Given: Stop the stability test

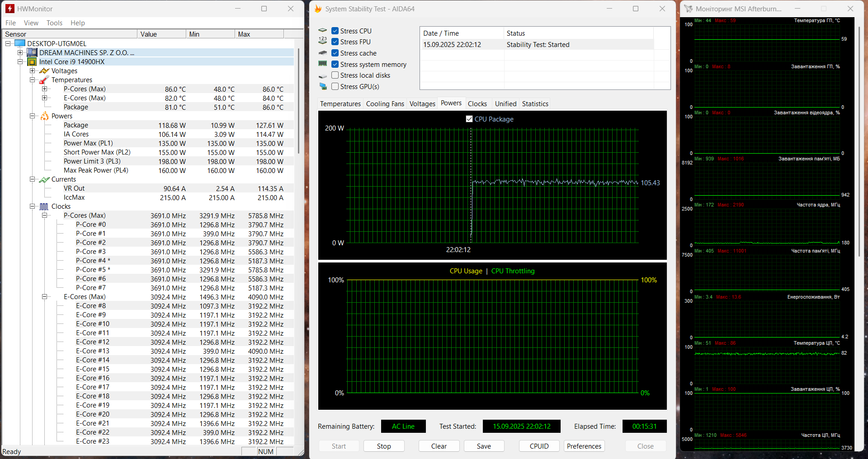Looking at the screenshot, I should pyautogui.click(x=383, y=446).
